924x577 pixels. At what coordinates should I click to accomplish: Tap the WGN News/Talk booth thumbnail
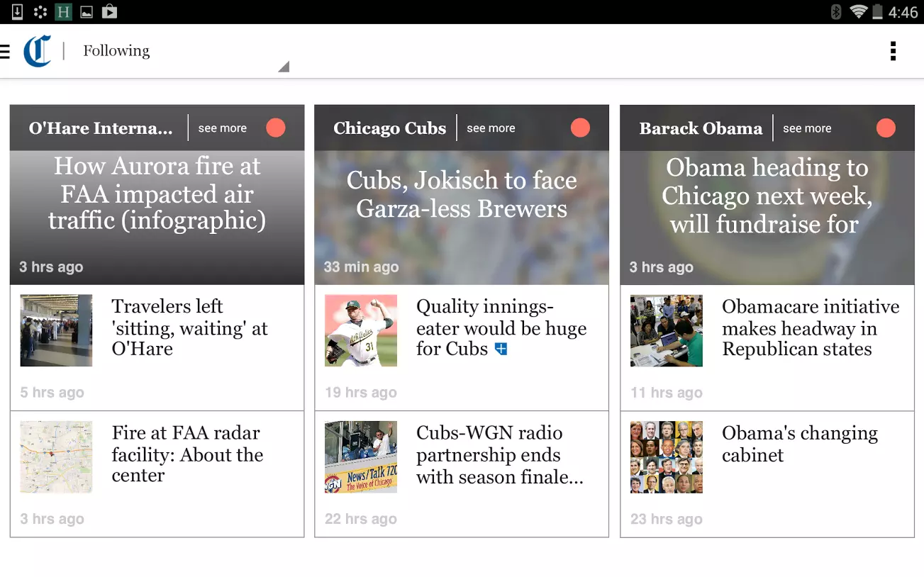point(361,456)
